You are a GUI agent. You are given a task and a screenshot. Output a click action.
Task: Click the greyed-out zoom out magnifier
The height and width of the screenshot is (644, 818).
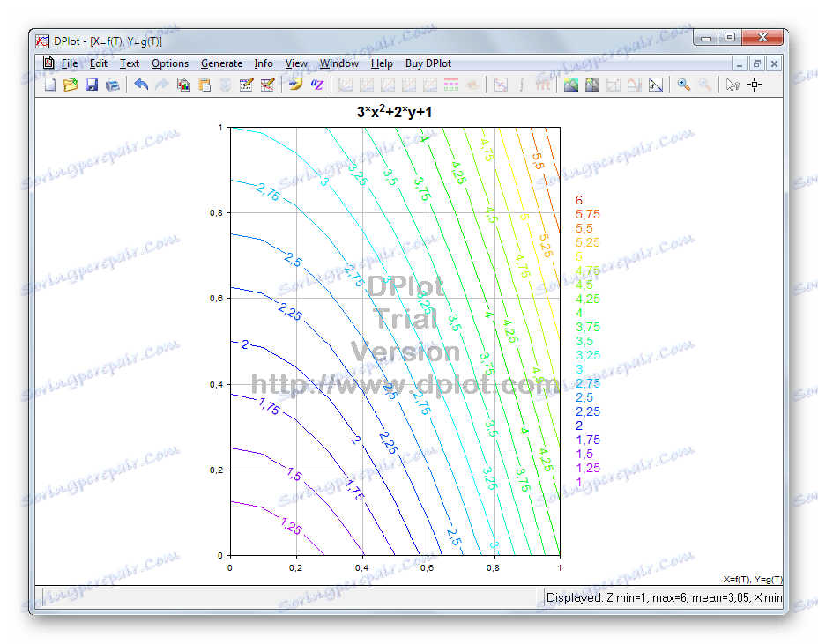(x=705, y=85)
